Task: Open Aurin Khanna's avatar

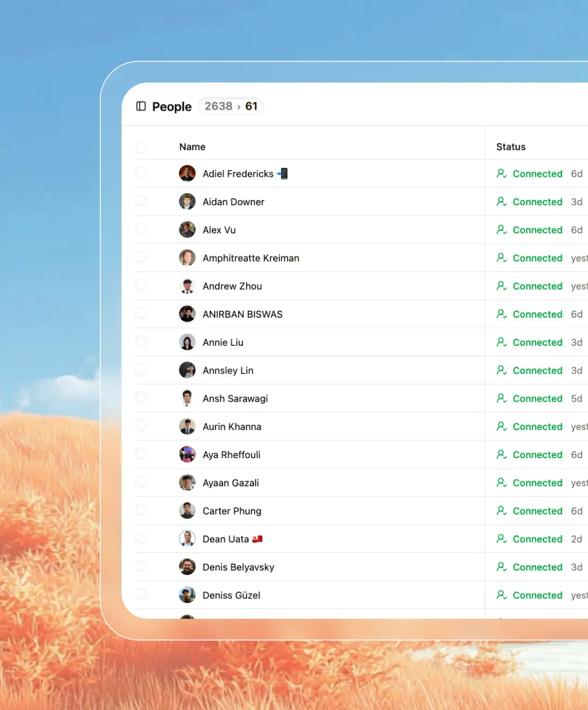Action: [x=187, y=427]
